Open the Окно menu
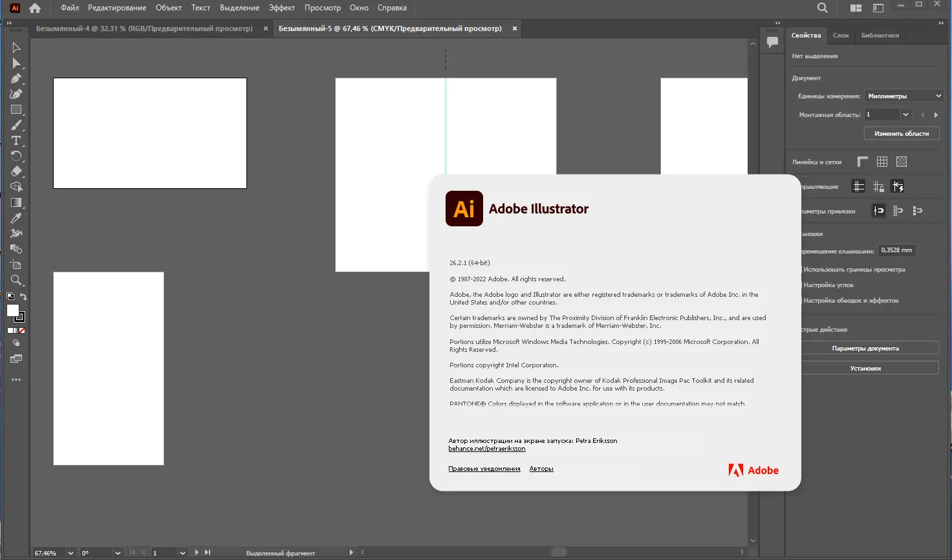Viewport: 952px width, 560px height. click(359, 8)
